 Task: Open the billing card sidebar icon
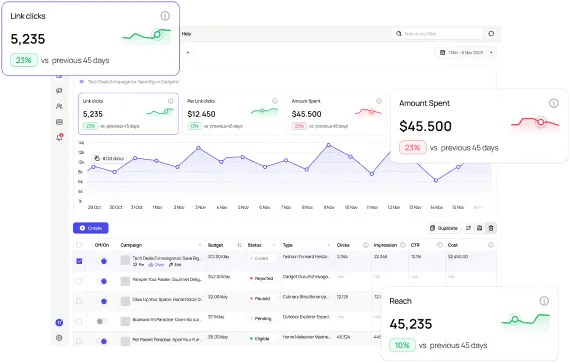(x=59, y=122)
